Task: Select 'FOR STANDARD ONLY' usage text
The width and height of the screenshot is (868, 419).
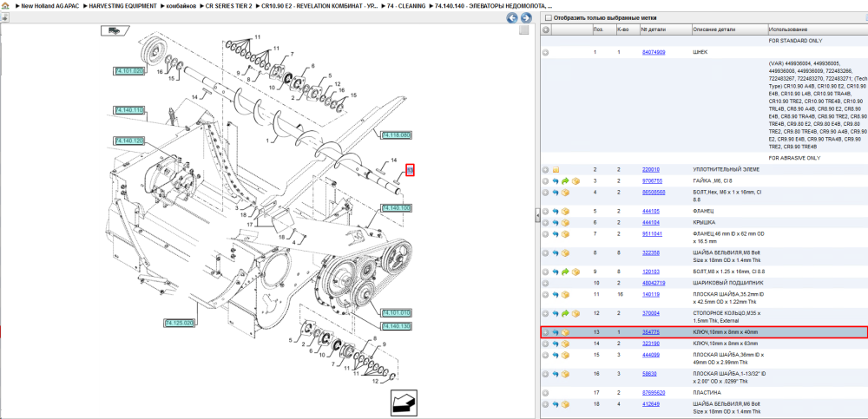Action: pos(795,41)
